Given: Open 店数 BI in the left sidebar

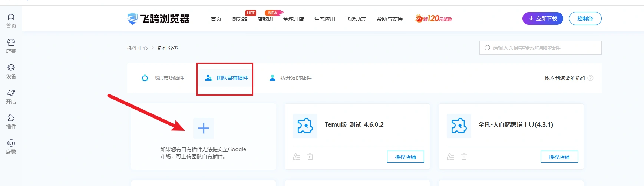Looking at the screenshot, I should tap(11, 147).
